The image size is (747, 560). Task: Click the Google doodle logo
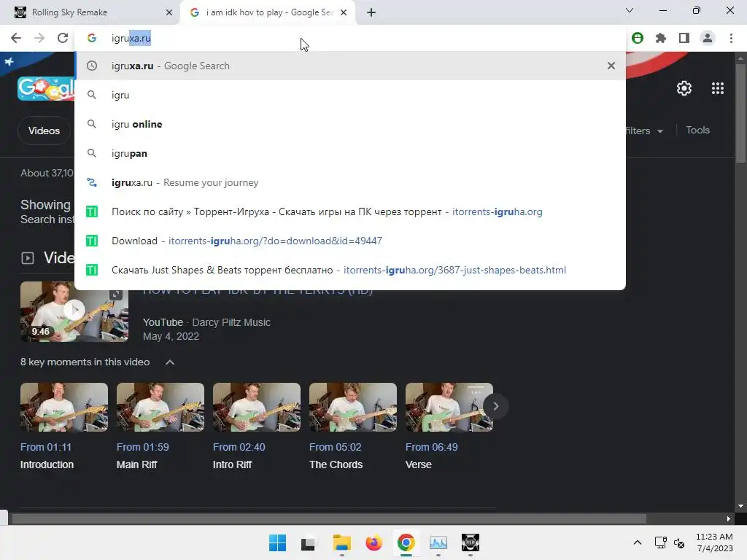tap(46, 88)
